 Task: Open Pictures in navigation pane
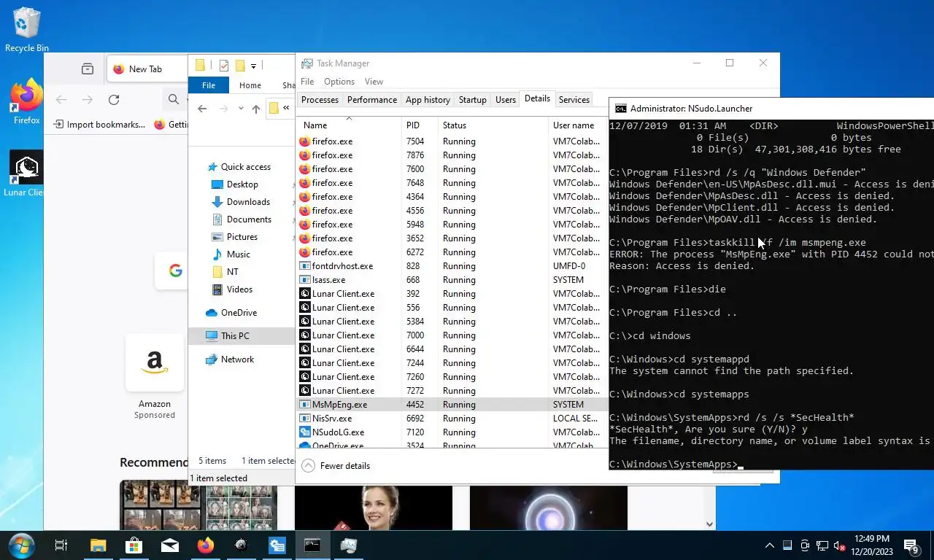tap(242, 237)
